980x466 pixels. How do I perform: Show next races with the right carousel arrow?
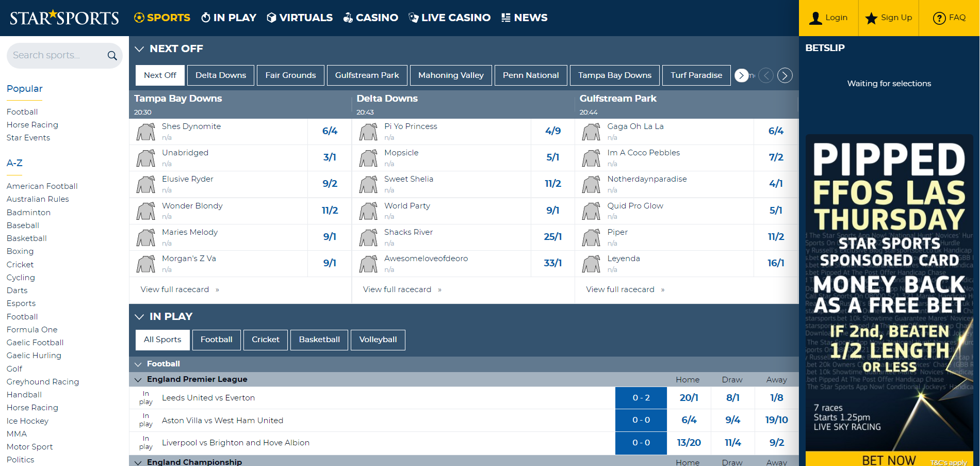[x=785, y=75]
